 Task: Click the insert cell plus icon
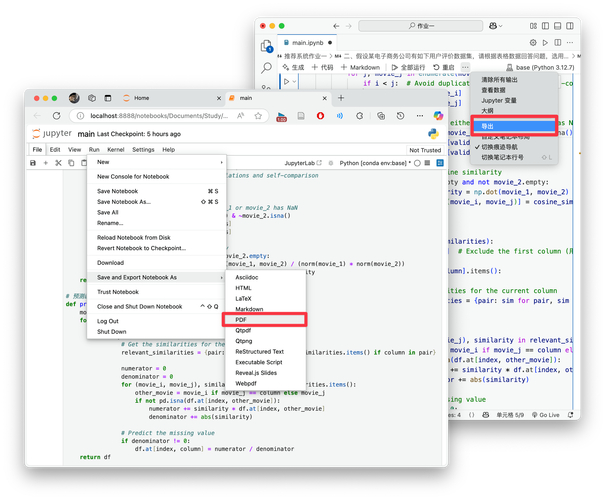[46, 163]
